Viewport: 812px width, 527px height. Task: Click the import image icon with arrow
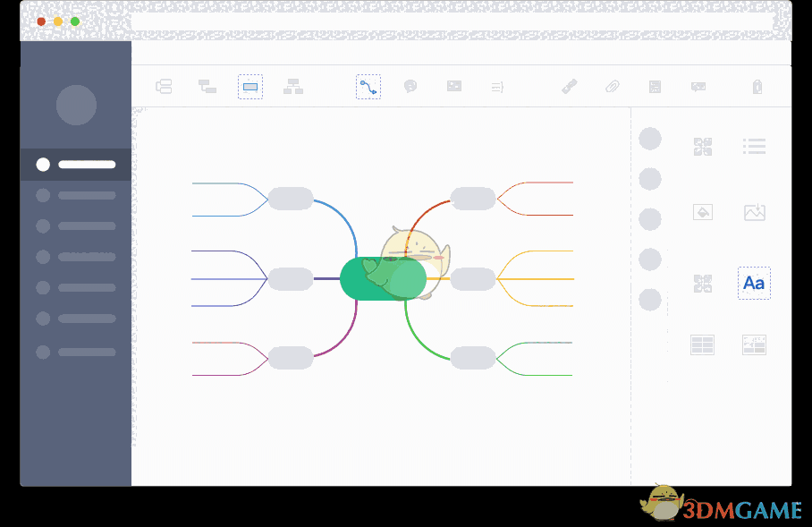tap(755, 212)
